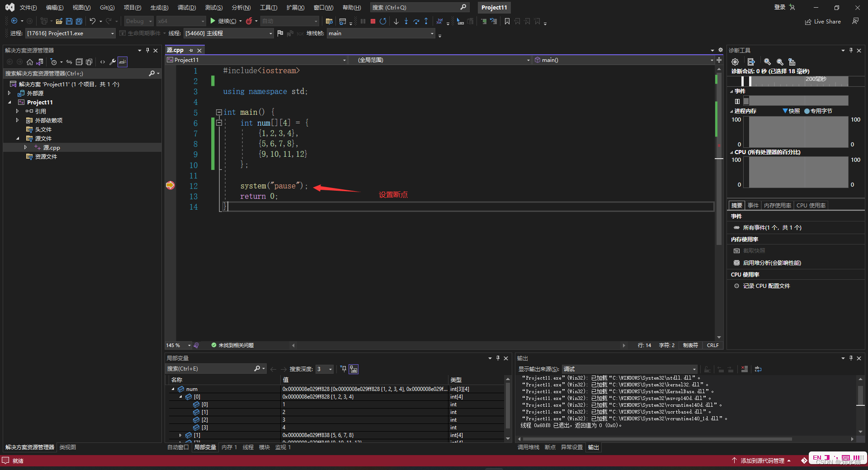Click the Restart debugging icon

383,21
